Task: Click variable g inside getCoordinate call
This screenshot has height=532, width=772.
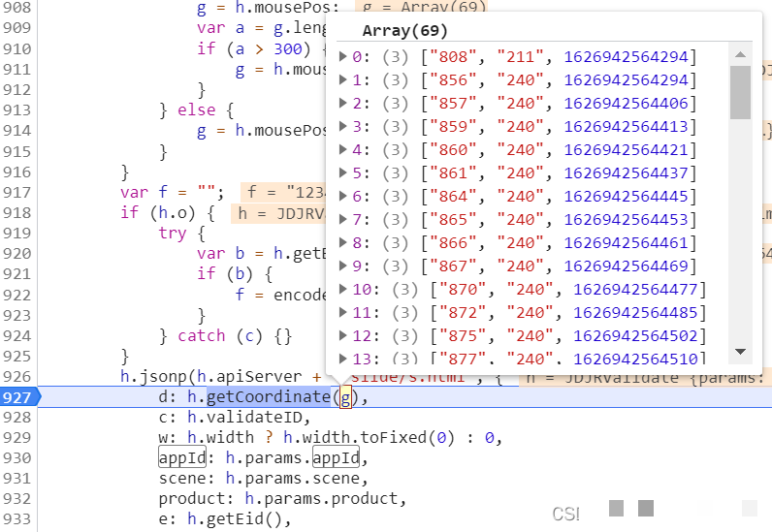Action: [x=345, y=396]
